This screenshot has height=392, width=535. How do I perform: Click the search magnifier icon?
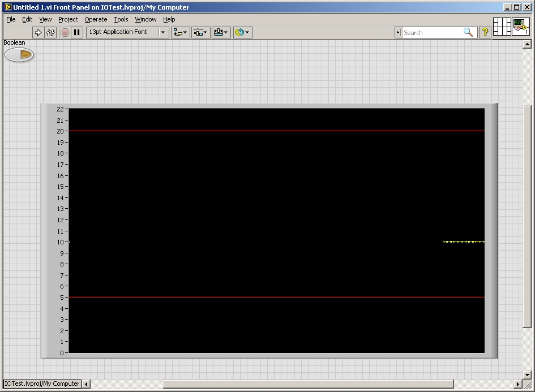468,32
